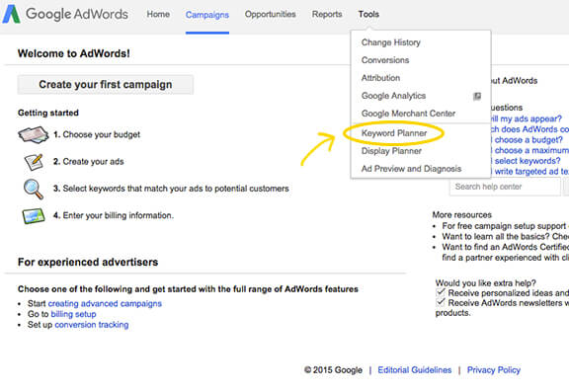Screen dimensions: 569x392
Task: Click '3. Select keywords that match' text
Action: (x=171, y=189)
